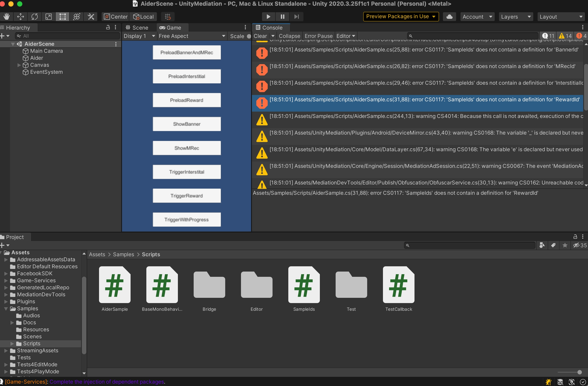Screen dimensions: 588x386
Task: Expand the Canvas object in Hierarchy
Action: click(x=19, y=65)
